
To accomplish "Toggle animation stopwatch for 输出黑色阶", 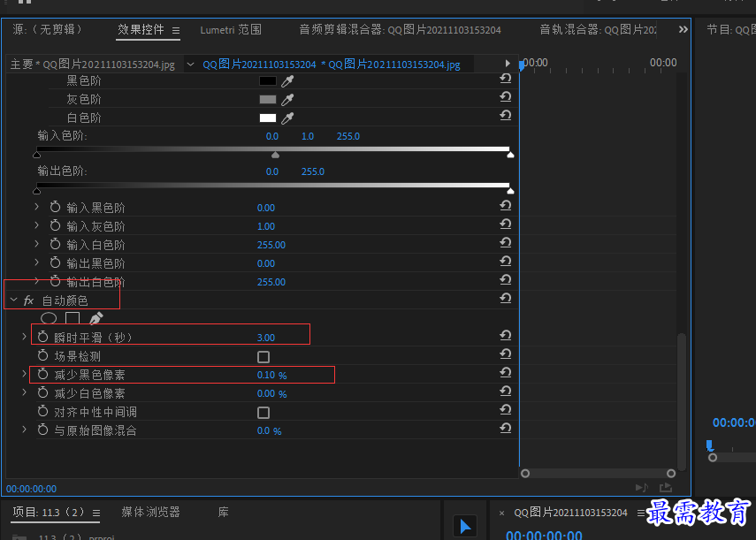I will [55, 262].
